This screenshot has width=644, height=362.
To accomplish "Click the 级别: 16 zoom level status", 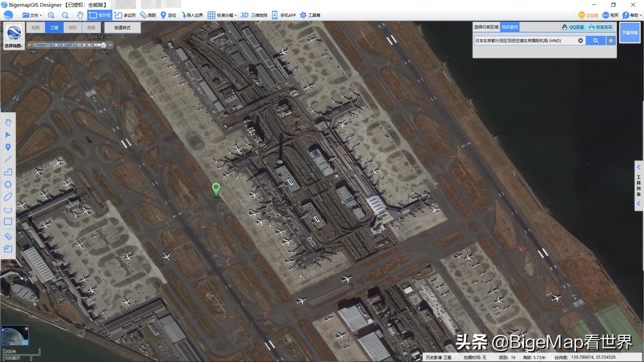I will (507, 357).
